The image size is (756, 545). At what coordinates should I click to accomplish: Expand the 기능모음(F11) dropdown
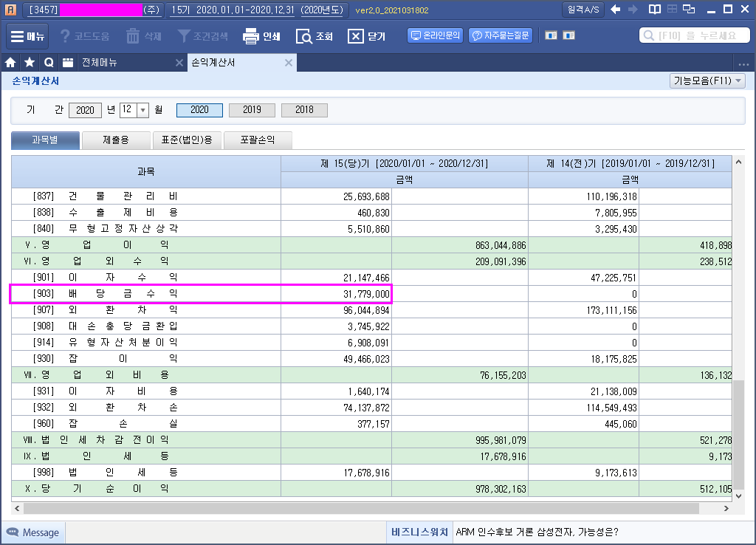[707, 80]
